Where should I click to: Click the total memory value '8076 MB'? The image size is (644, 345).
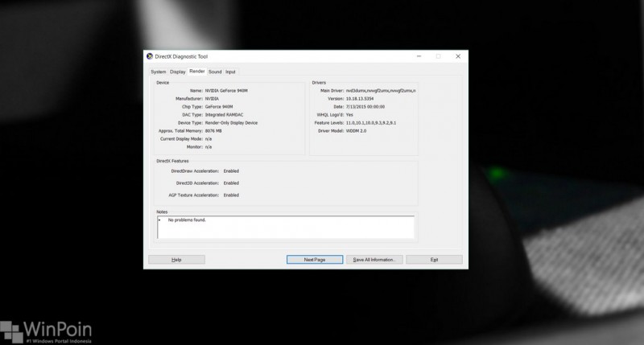[213, 131]
